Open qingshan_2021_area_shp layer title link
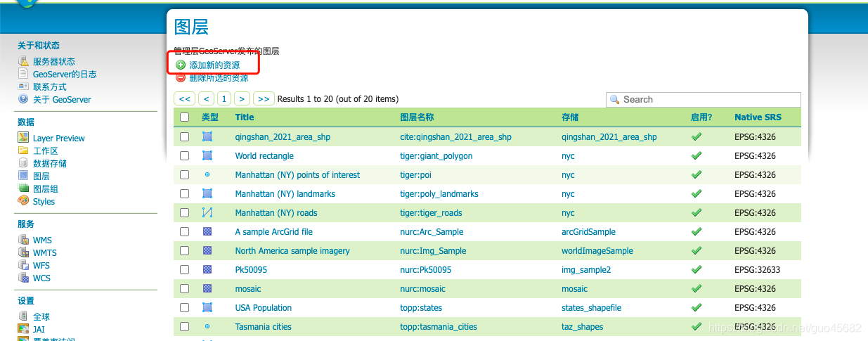Image resolution: width=868 pixels, height=341 pixels. pyautogui.click(x=283, y=137)
